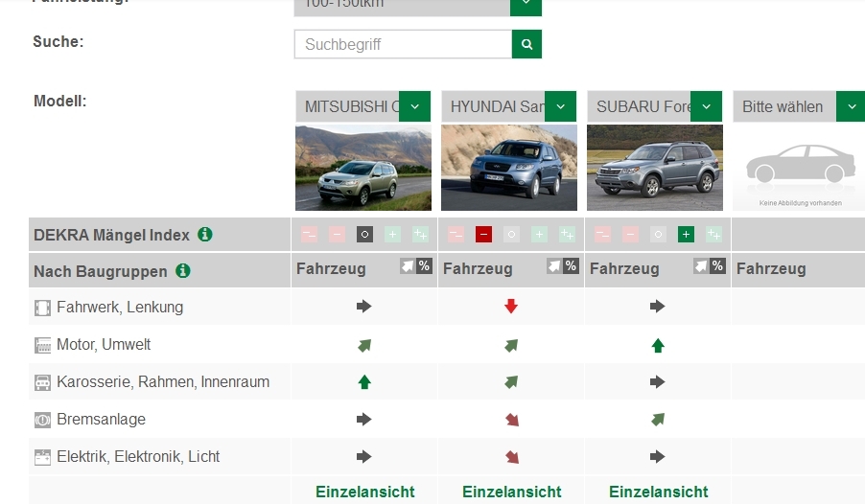Image resolution: width=865 pixels, height=504 pixels.
Task: Click the Motor, Umwelt category icon
Action: pyautogui.click(x=42, y=345)
